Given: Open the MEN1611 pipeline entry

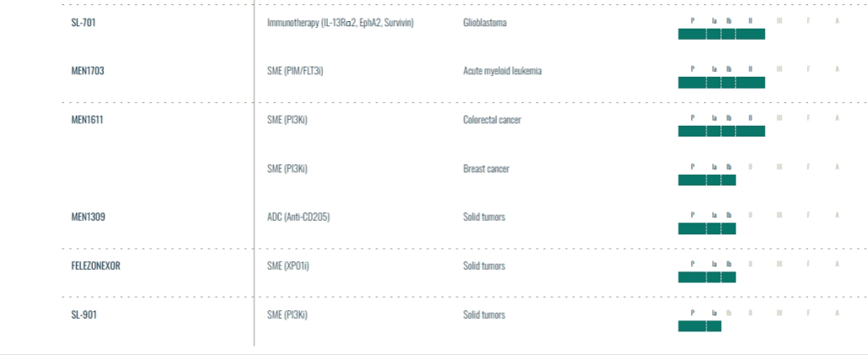Looking at the screenshot, I should pos(87,120).
